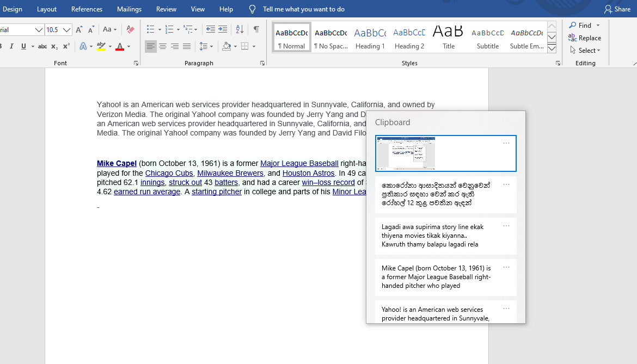Increase font size with Grow Font
The width and height of the screenshot is (637, 364).
(79, 29)
